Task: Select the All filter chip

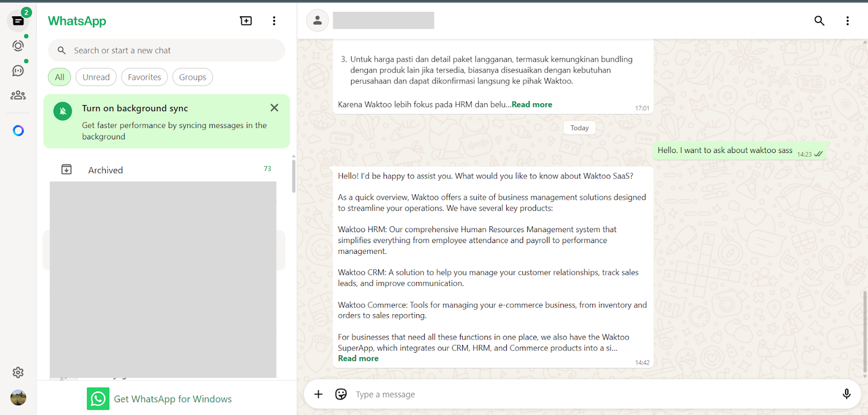Action: [x=60, y=77]
